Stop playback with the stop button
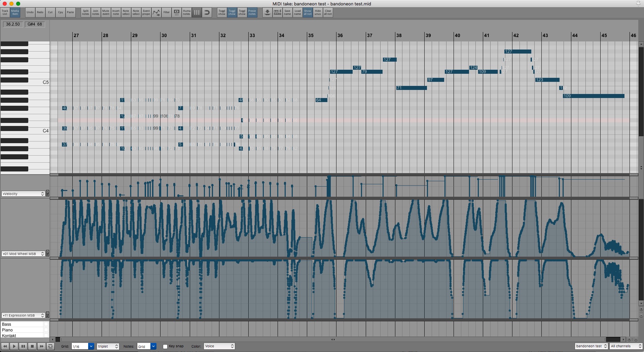Viewport: 644px width, 352px height. (x=32, y=346)
